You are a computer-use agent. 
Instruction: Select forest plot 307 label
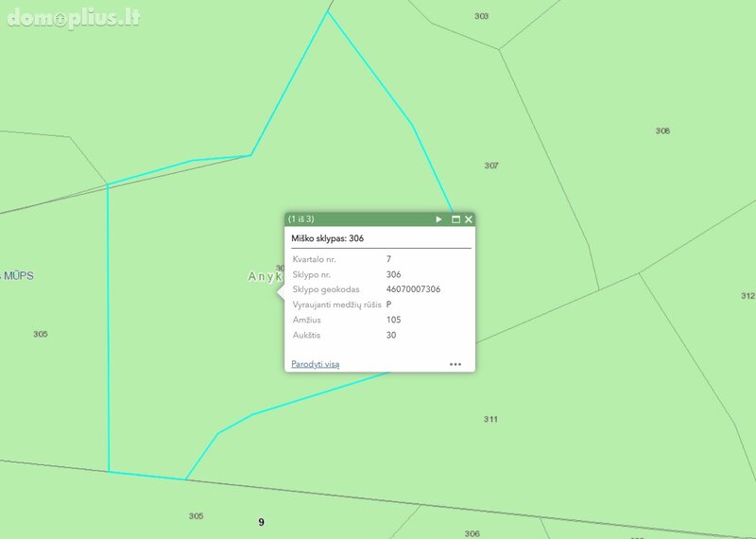[x=491, y=165]
